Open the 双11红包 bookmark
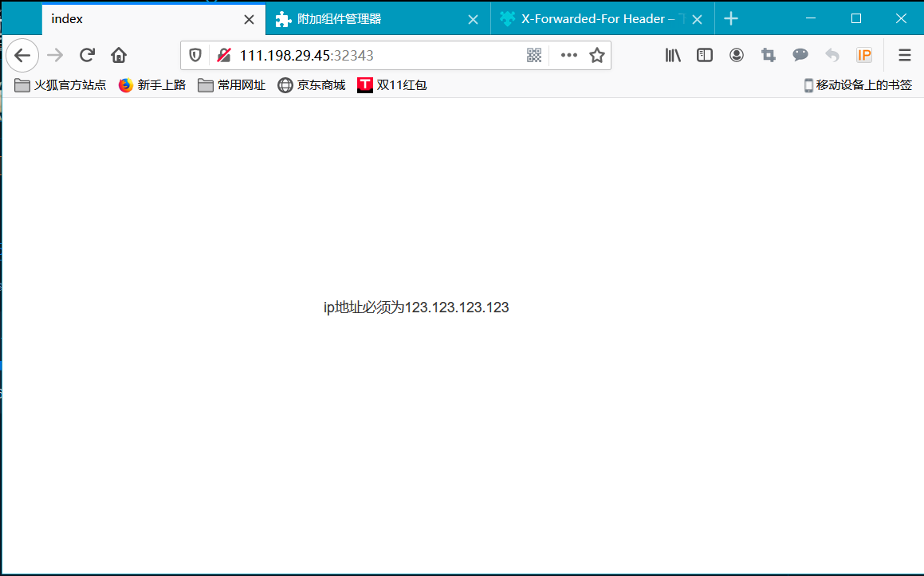Viewport: 924px width, 576px height. [x=391, y=84]
